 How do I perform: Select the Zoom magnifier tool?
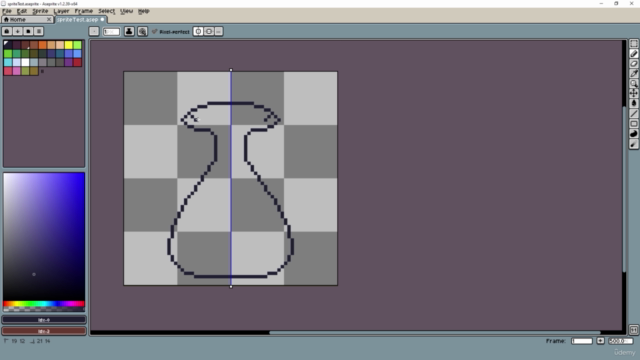(x=633, y=84)
